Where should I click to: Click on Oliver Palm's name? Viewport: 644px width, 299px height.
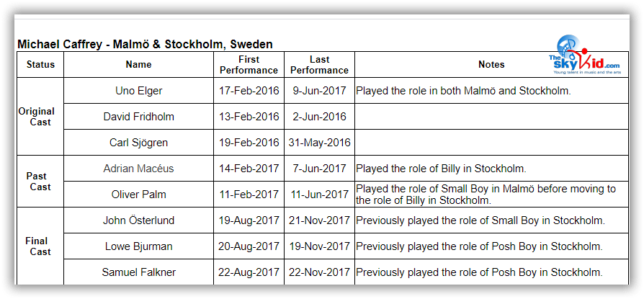(138, 195)
